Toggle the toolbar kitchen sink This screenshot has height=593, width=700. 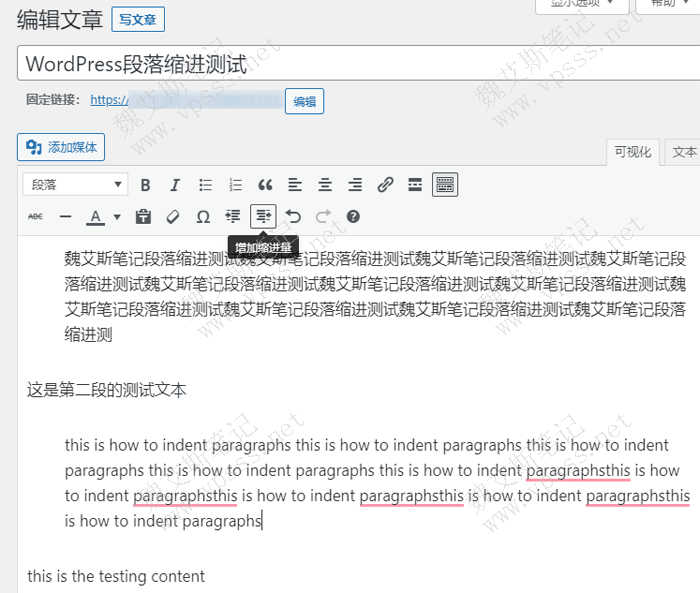(x=445, y=185)
